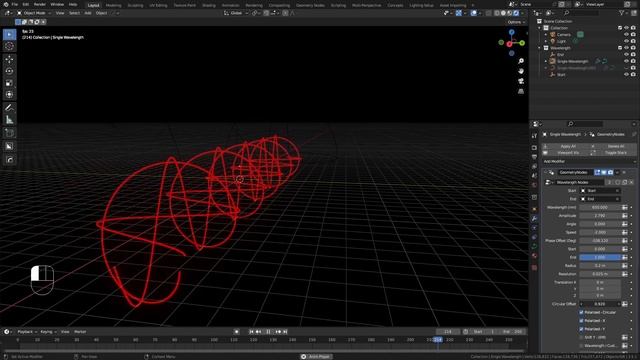640x360 pixels.
Task: Expand the Single Wavelength object tree
Action: click(546, 61)
